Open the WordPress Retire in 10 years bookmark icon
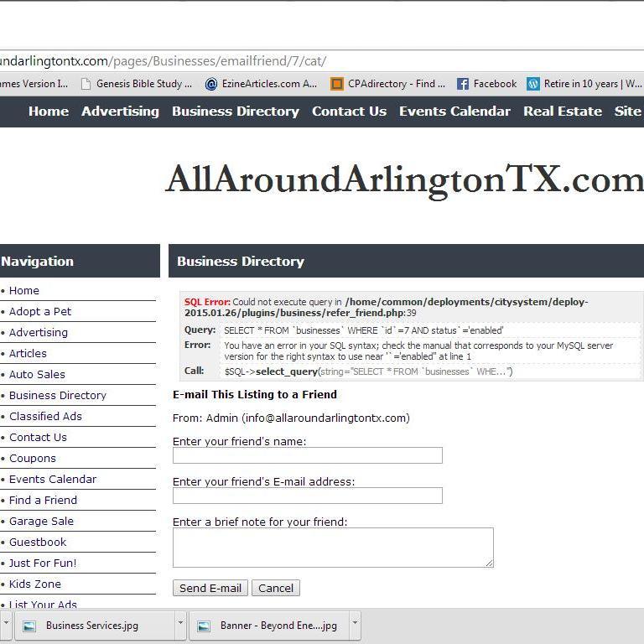Screen dimensions: 644x644 533,84
